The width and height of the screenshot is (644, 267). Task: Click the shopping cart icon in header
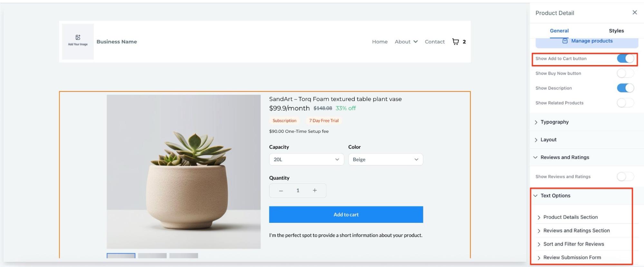tap(455, 42)
